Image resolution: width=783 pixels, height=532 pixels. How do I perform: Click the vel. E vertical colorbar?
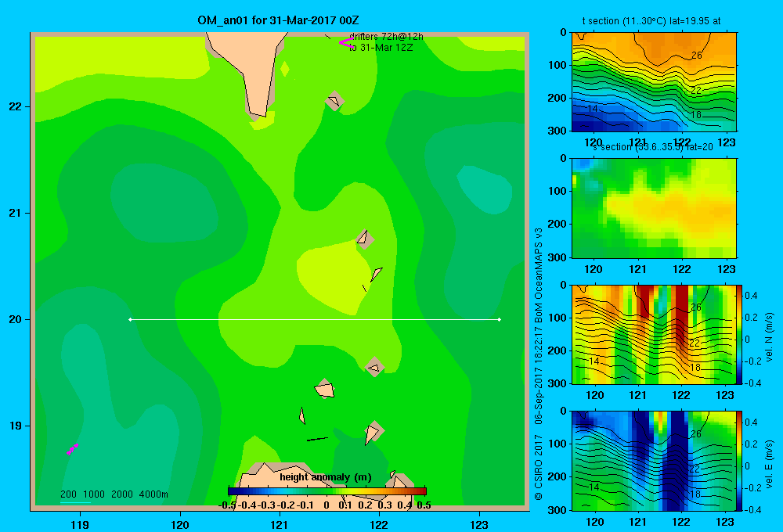point(740,461)
